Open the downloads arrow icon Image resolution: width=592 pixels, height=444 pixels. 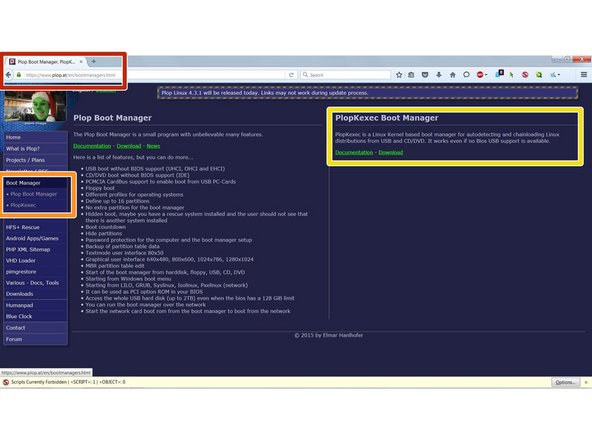point(439,75)
